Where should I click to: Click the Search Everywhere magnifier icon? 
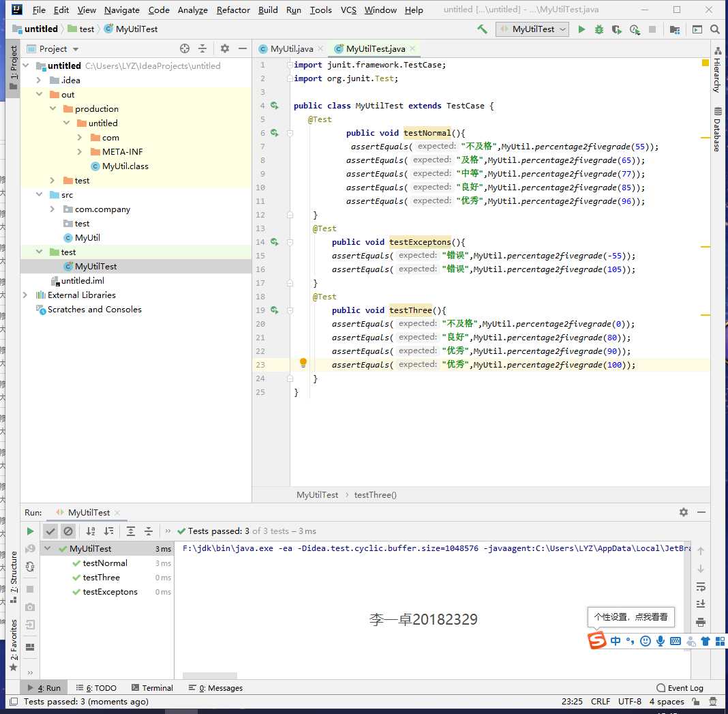(715, 29)
